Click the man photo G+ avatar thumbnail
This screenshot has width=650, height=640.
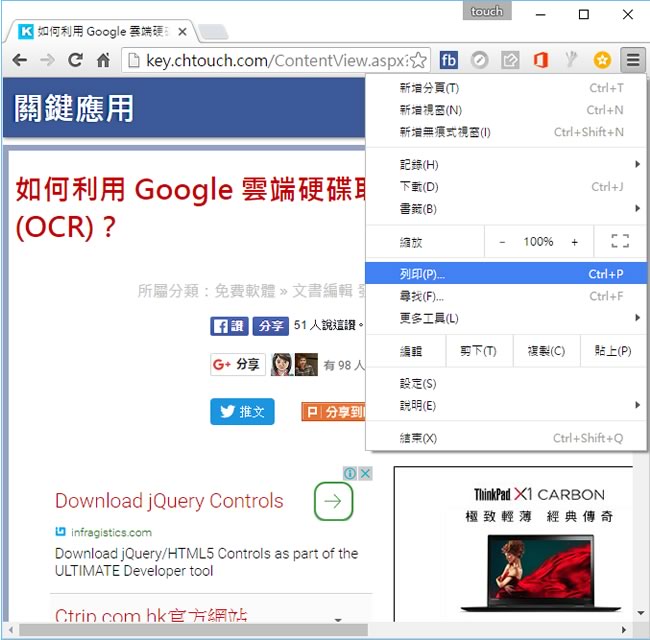click(x=306, y=364)
